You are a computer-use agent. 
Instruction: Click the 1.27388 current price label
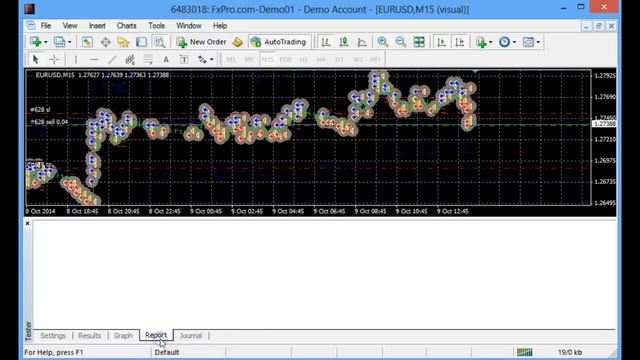tap(604, 124)
